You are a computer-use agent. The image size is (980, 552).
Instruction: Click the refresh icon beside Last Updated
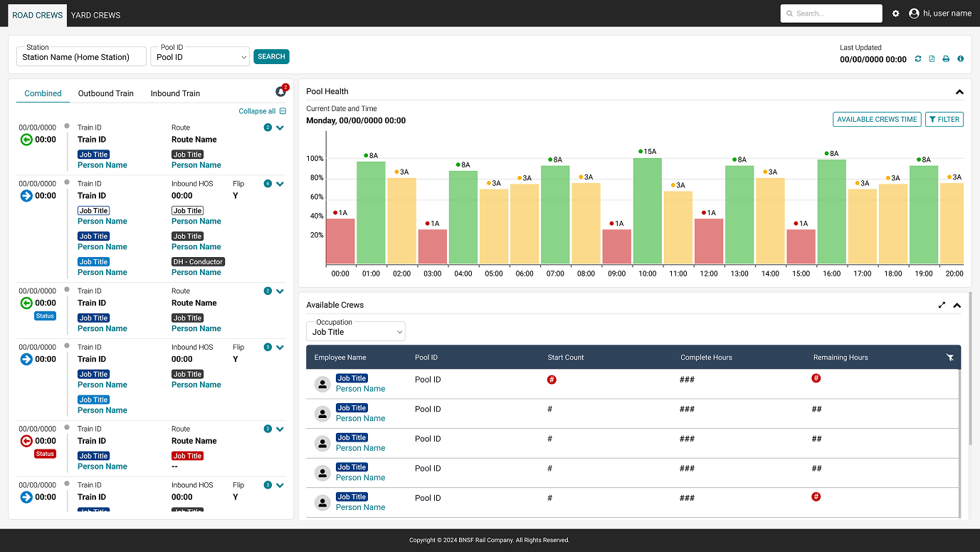[918, 59]
